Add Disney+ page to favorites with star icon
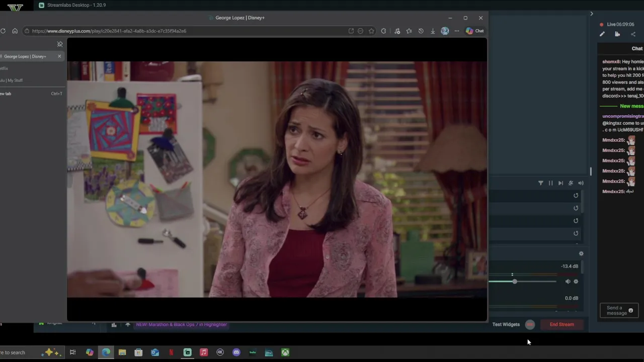Viewport: 644px width, 362px height. coord(371,31)
